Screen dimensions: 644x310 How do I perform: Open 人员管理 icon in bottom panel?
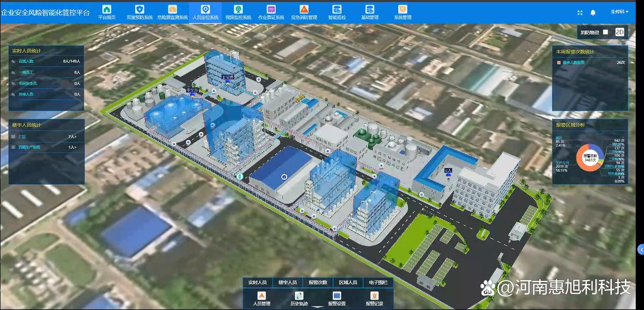point(262,295)
